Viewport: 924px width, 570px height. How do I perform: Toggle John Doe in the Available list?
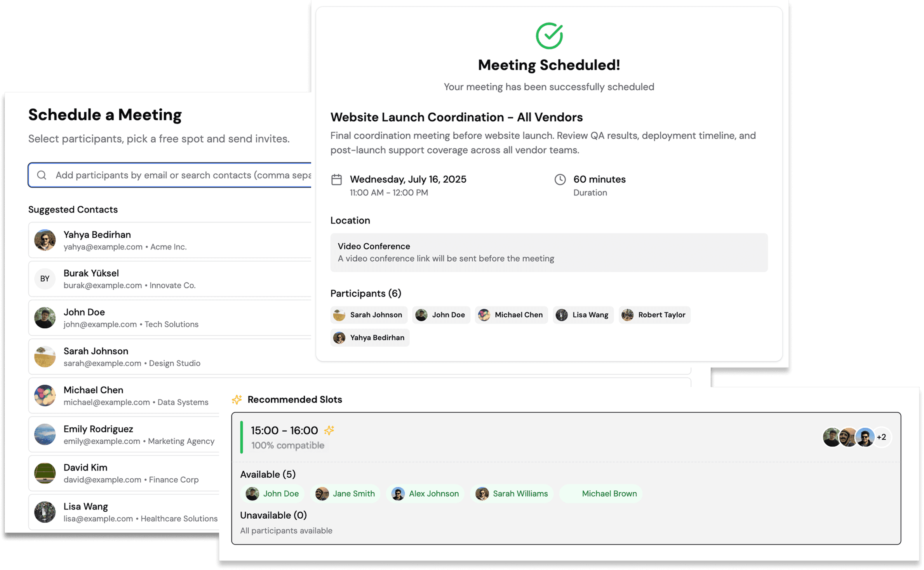272,493
